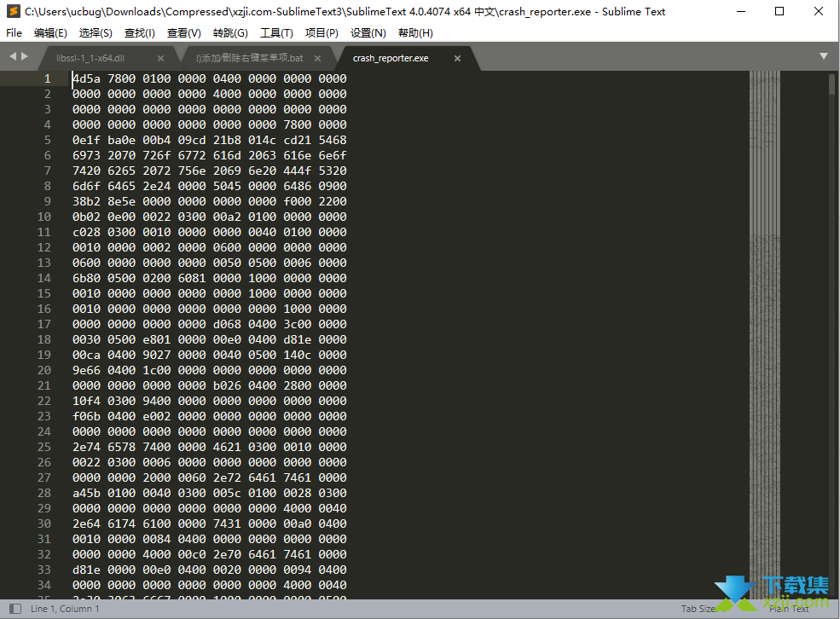Open the Tab Size selector in status bar

703,609
